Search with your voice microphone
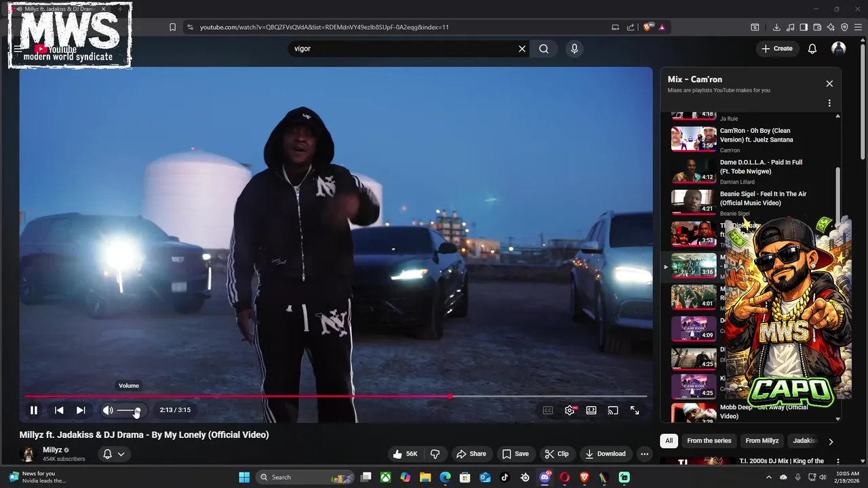Screen dimensions: 868x488 574,49
